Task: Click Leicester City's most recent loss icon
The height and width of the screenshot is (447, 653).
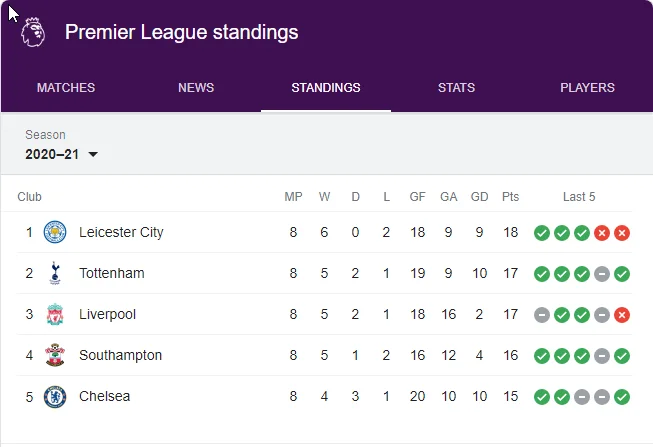Action: (622, 233)
